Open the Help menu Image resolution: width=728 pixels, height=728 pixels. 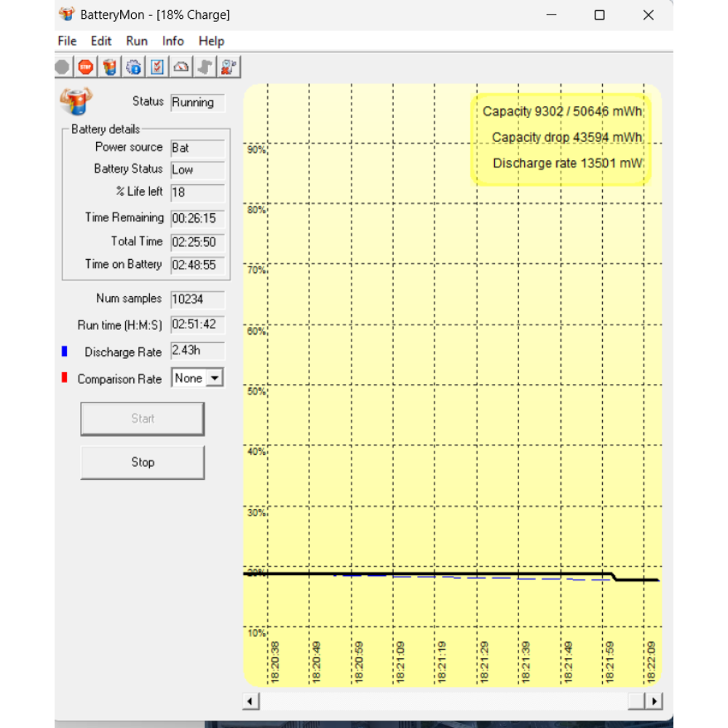tap(211, 41)
